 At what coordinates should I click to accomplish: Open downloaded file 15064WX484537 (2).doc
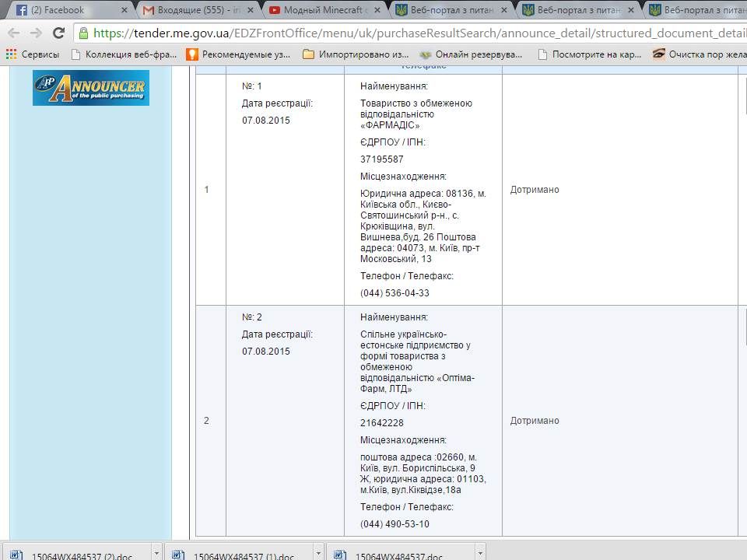(78, 555)
